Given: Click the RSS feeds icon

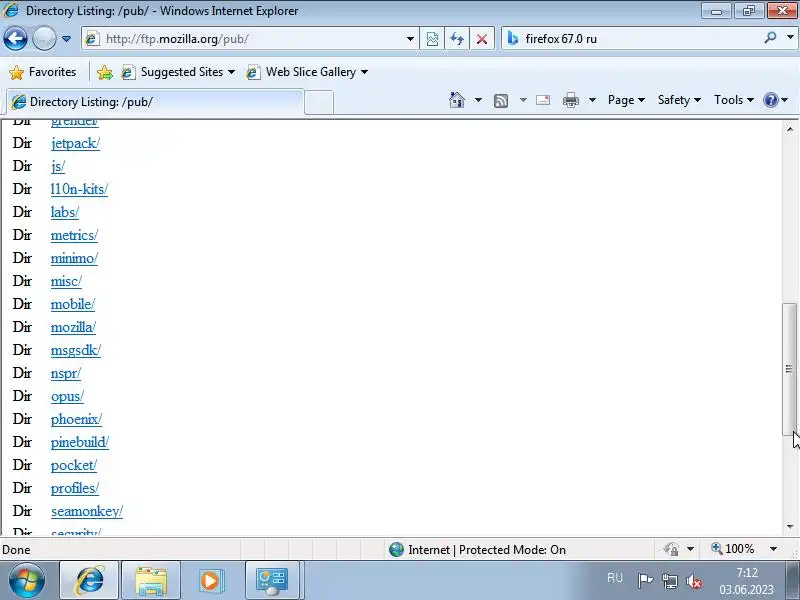Looking at the screenshot, I should pyautogui.click(x=501, y=101).
